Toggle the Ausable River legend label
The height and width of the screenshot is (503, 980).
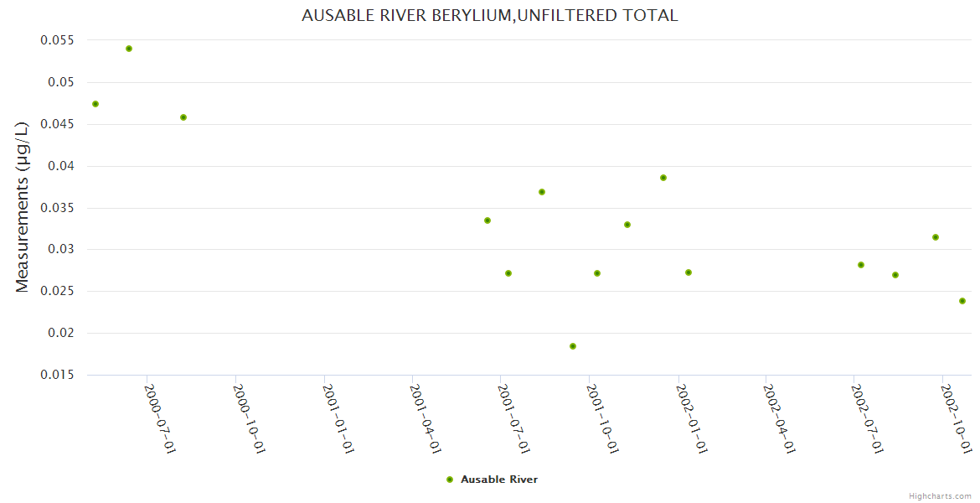[x=498, y=480]
